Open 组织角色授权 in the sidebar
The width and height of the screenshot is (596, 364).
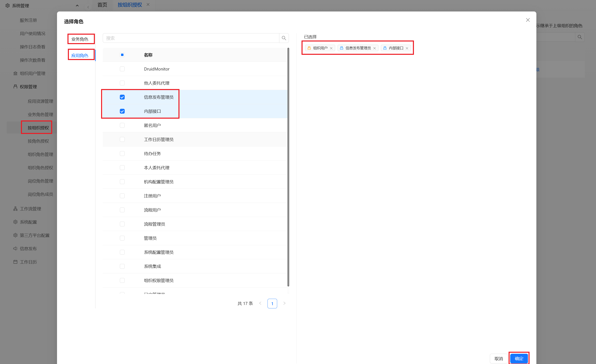(x=40, y=168)
